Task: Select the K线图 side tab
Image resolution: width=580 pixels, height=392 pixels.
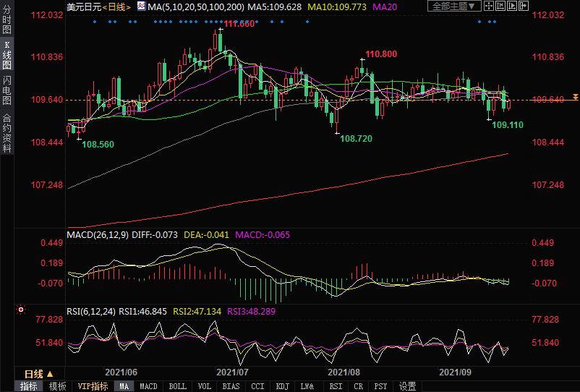Action: coord(7,55)
